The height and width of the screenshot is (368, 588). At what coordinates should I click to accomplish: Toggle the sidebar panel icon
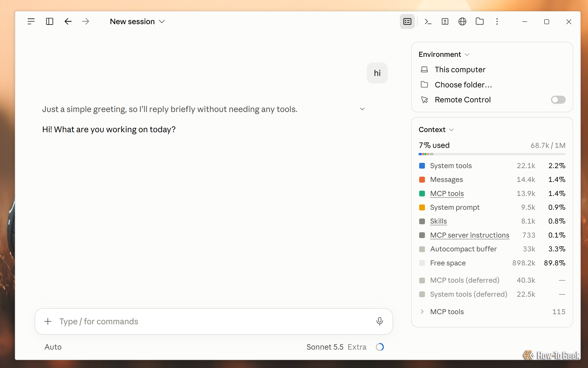coord(50,21)
